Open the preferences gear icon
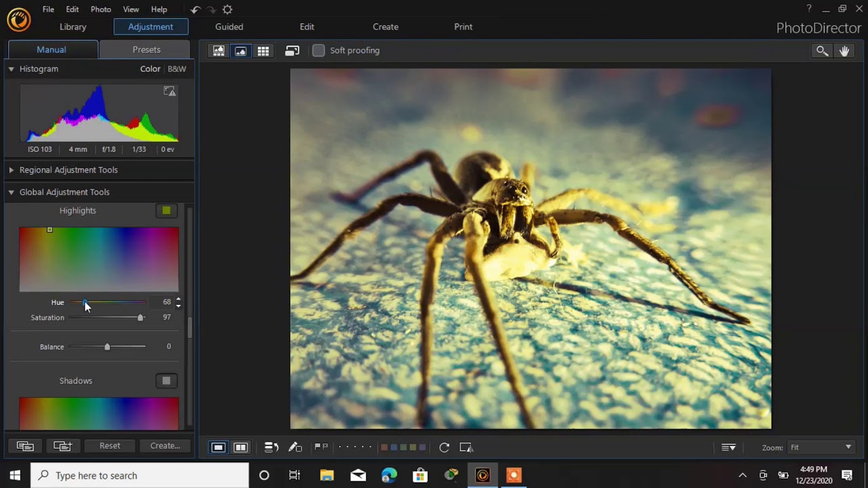 227,9
